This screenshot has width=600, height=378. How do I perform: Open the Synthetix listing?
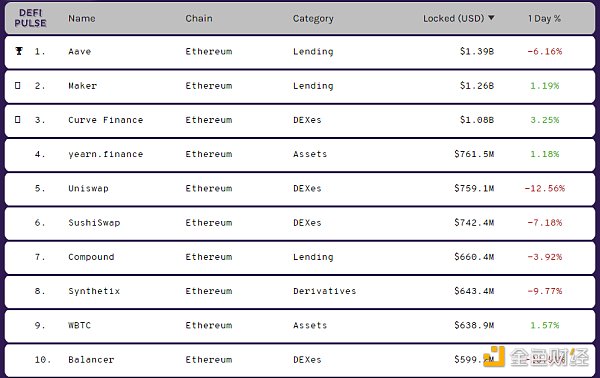94,291
